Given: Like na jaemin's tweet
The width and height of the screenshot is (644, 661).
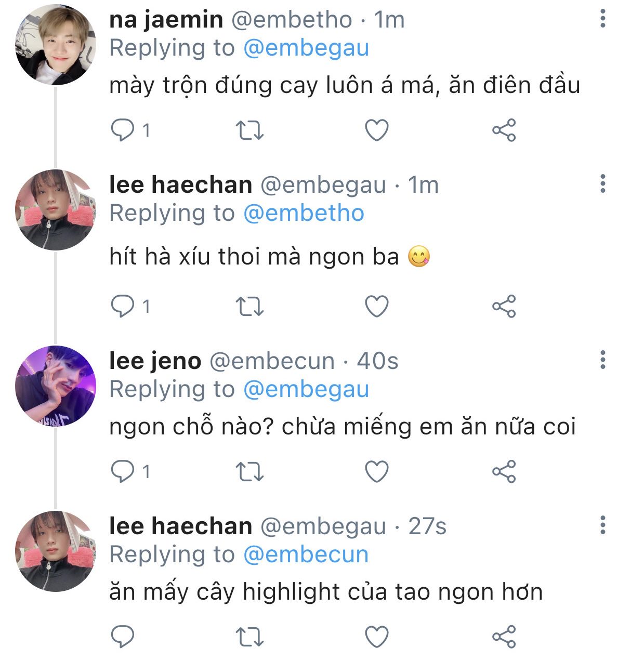Looking at the screenshot, I should (x=377, y=130).
